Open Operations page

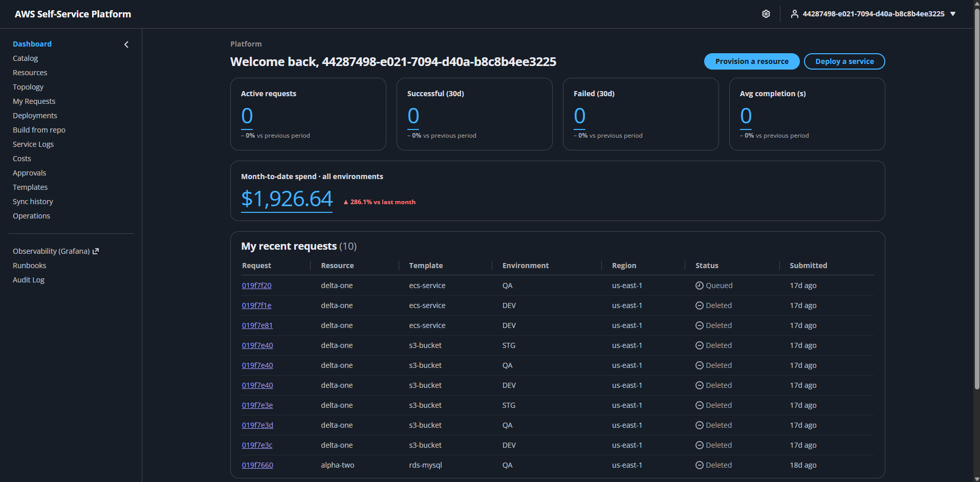click(x=31, y=216)
